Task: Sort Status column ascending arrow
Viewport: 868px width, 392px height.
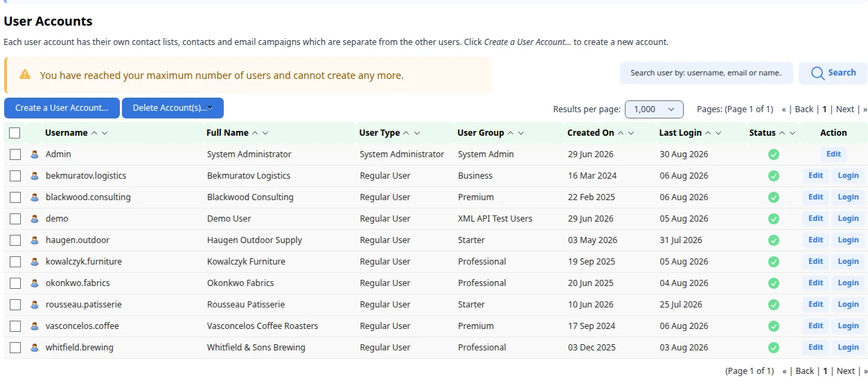Action: pos(783,133)
